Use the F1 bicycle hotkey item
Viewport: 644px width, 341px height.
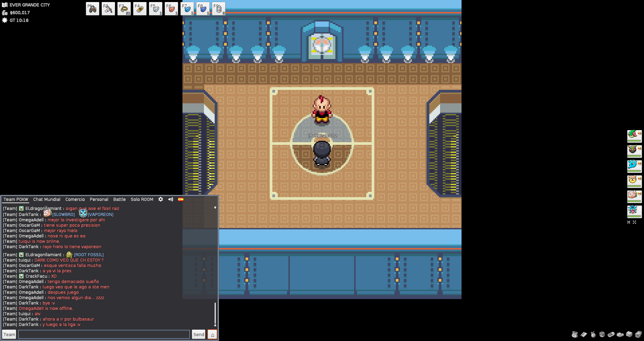click(x=93, y=9)
